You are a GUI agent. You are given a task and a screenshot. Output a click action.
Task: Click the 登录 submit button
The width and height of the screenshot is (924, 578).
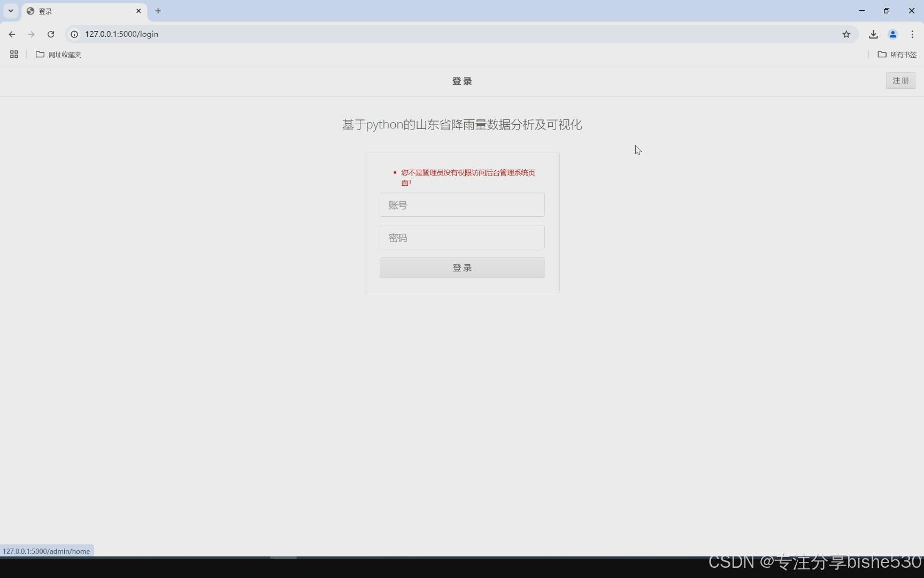tap(461, 268)
